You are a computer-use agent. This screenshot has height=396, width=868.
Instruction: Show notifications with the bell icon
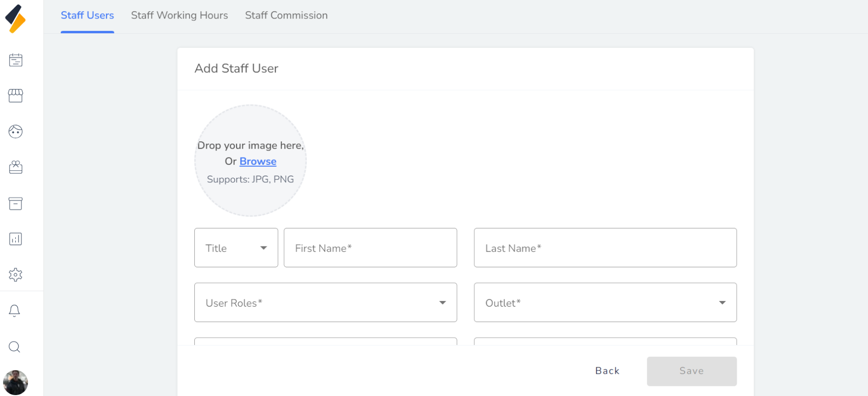click(x=15, y=311)
